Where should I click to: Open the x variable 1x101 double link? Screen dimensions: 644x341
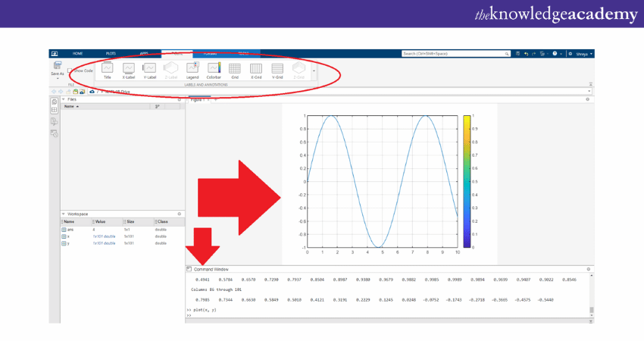click(104, 236)
